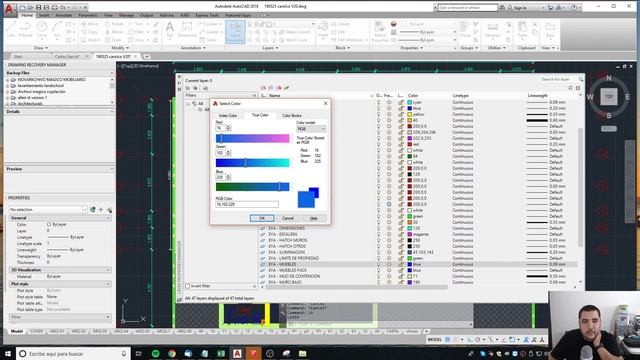Click the Layer Properties ribbon button
The height and width of the screenshot is (360, 640).
point(235,31)
